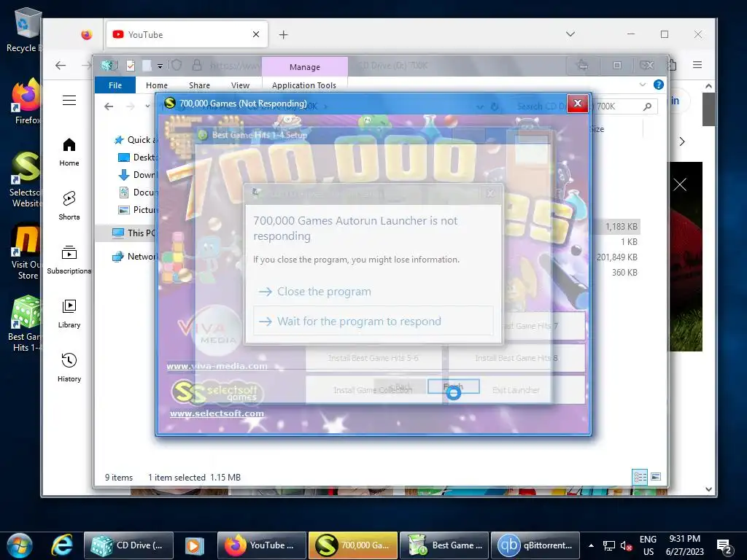
Task: Switch to CD Drive taskbar window
Action: [128, 545]
